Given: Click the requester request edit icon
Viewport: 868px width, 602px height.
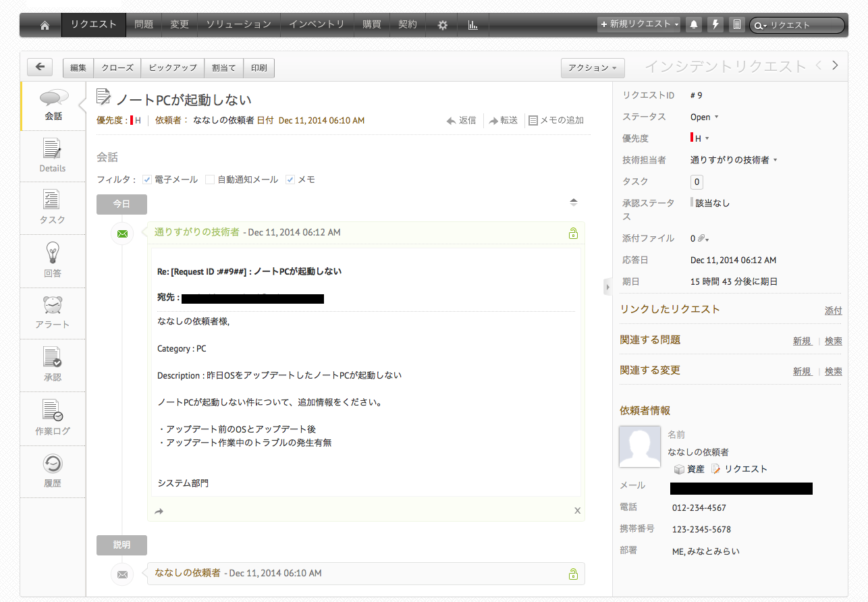Looking at the screenshot, I should tap(716, 469).
